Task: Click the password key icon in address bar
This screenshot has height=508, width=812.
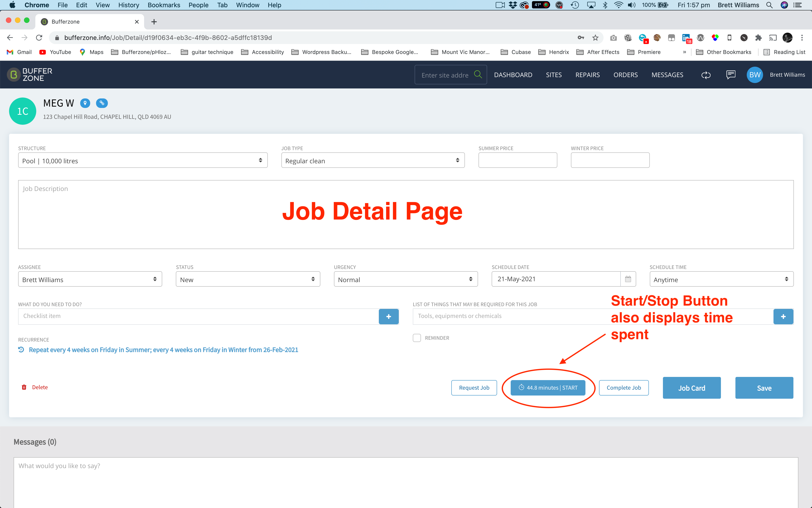Action: tap(581, 38)
